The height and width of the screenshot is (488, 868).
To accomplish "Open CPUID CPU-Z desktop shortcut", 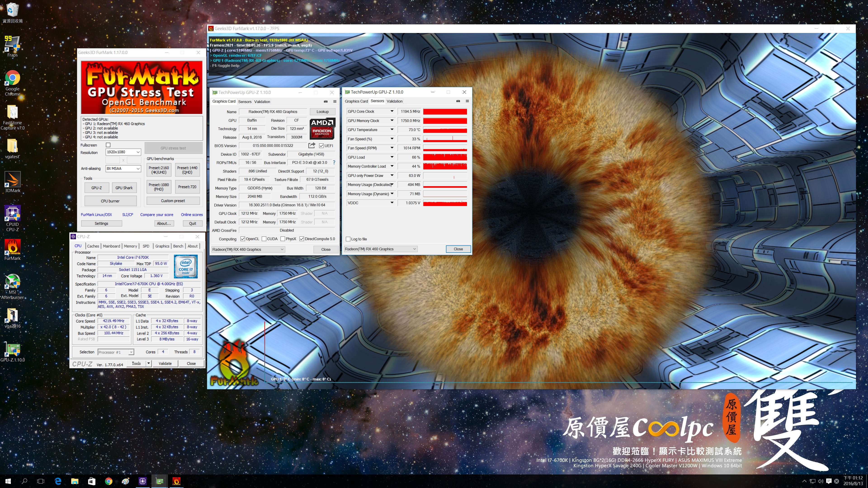I will (x=12, y=218).
